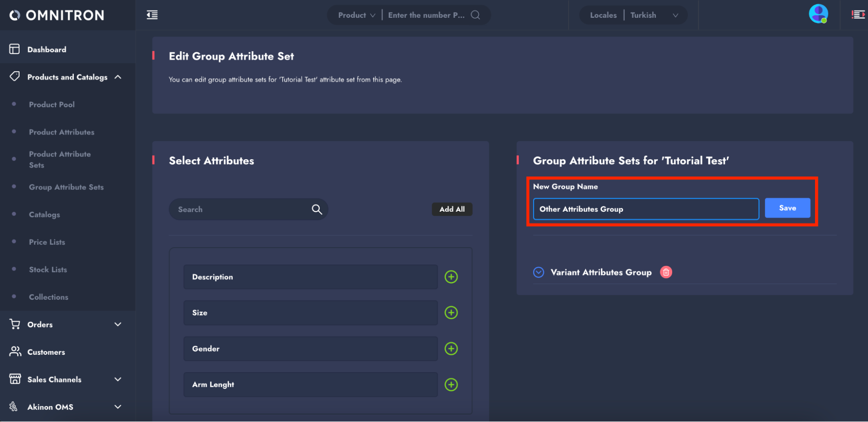This screenshot has height=422, width=868.
Task: Open the Turkish locale dropdown
Action: click(654, 15)
